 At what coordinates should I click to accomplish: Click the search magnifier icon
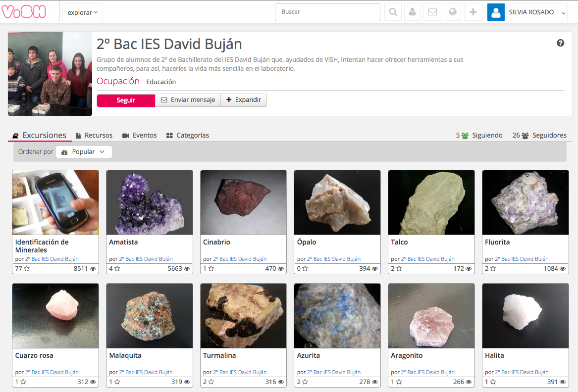pos(393,12)
